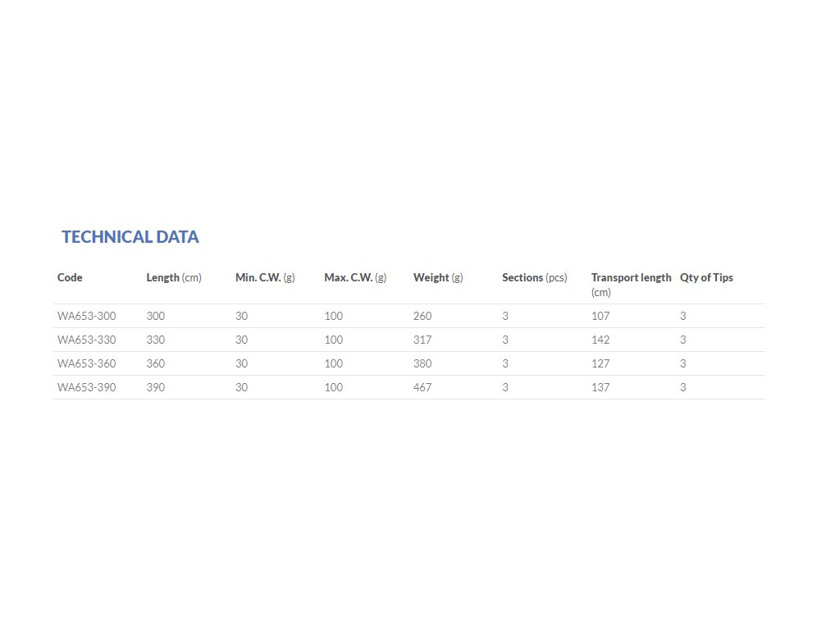Click weight value 380
Viewport: 840px width, 630px height.
[422, 363]
